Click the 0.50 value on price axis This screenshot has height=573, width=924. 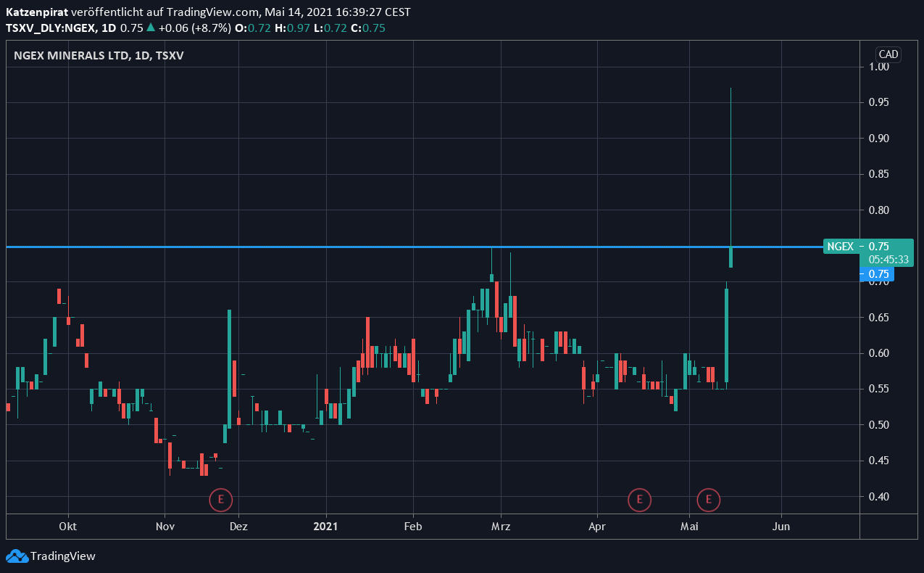879,425
